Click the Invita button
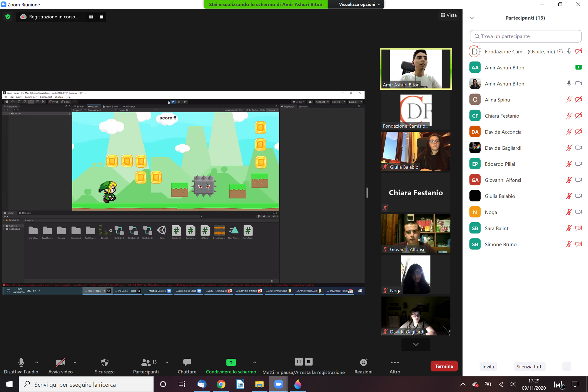Image resolution: width=588 pixels, height=392 pixels. 488,366
